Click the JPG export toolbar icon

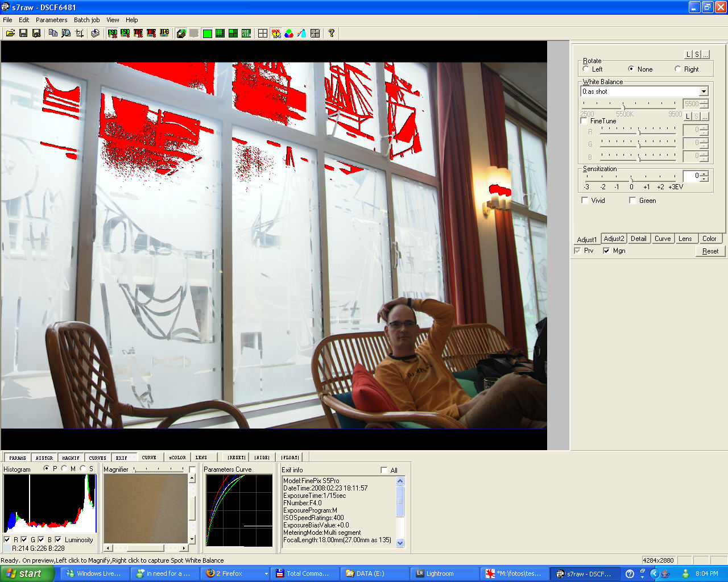coord(164,34)
